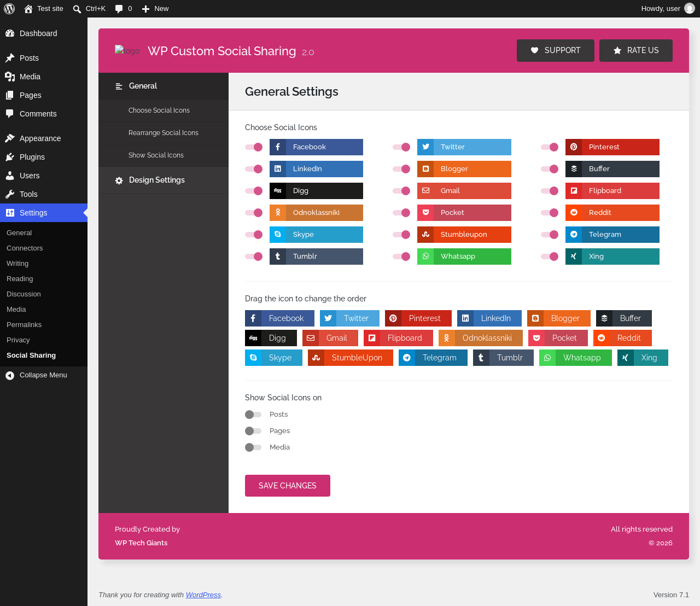The width and height of the screenshot is (700, 606).
Task: Disable the Blogger sharing toggle
Action: (x=401, y=169)
